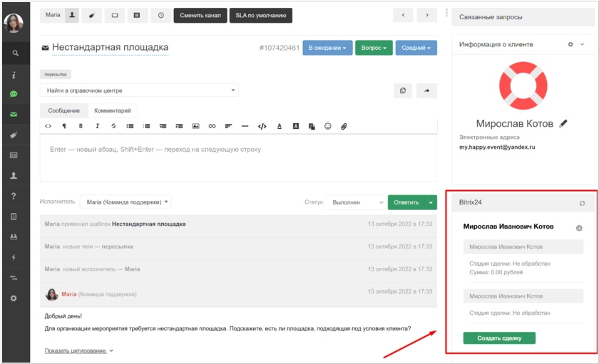This screenshot has height=364, width=599.
Task: Change the text color
Action: point(280,126)
